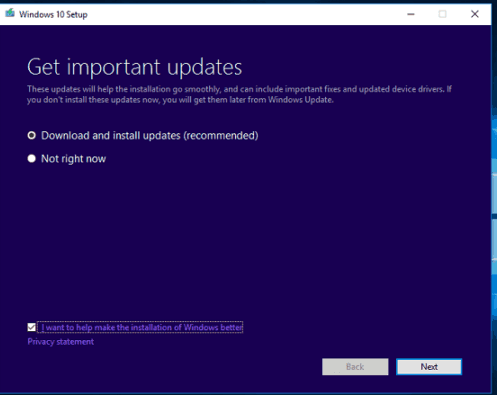Viewport: 497px width, 395px height.
Task: Click the greyed-out Back button
Action: (355, 367)
